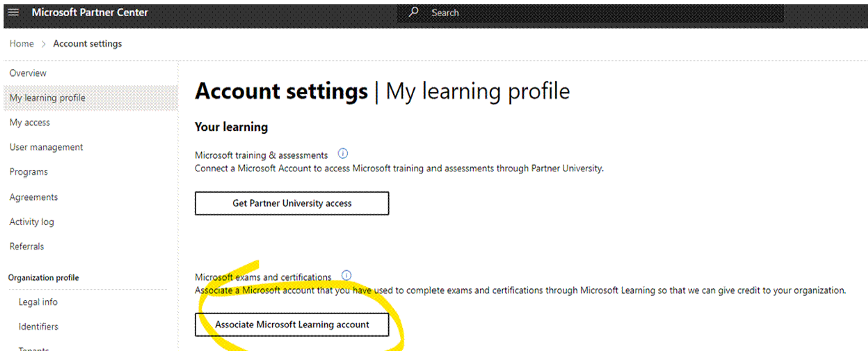Image resolution: width=868 pixels, height=355 pixels.
Task: Click the Microsoft Partner Center title
Action: click(x=90, y=12)
